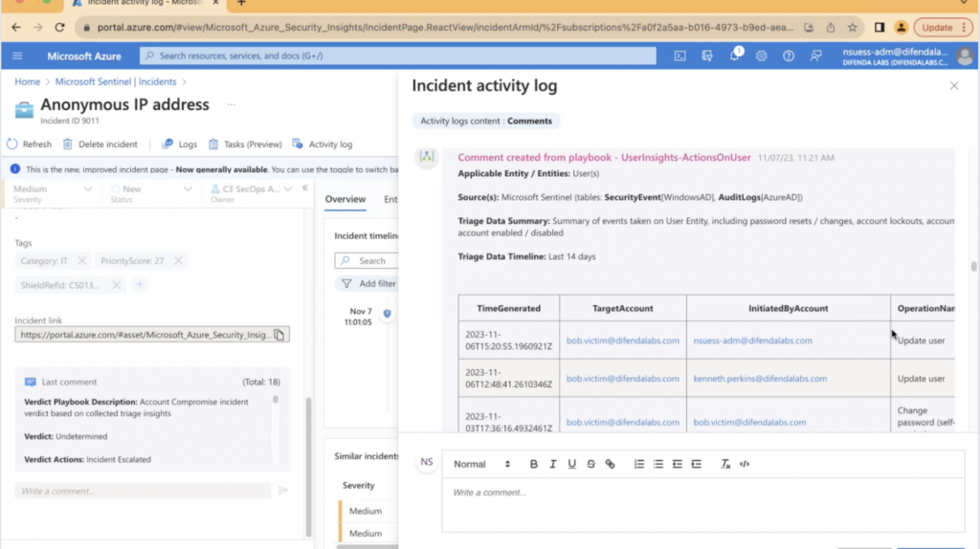Close the Incident activity log panel
Viewport: 980px width, 549px height.
click(x=954, y=85)
